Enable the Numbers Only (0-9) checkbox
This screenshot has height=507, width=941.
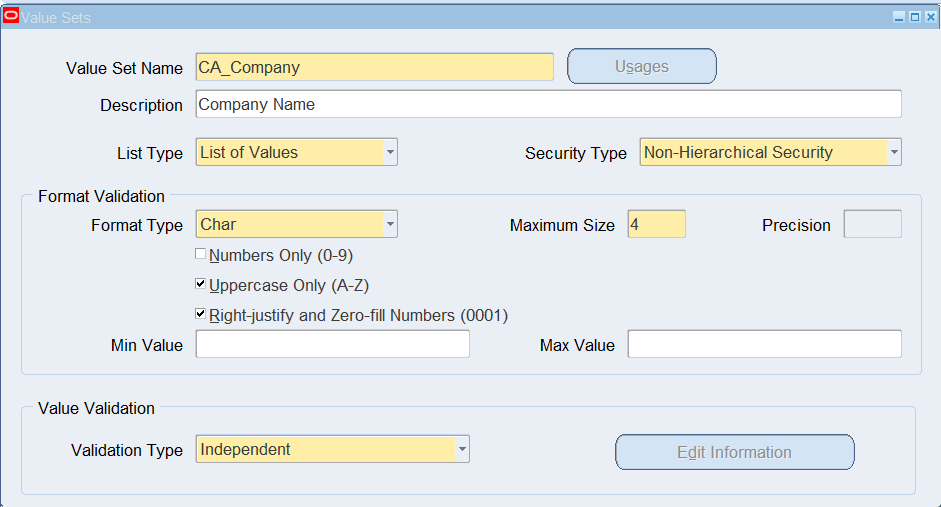[200, 254]
